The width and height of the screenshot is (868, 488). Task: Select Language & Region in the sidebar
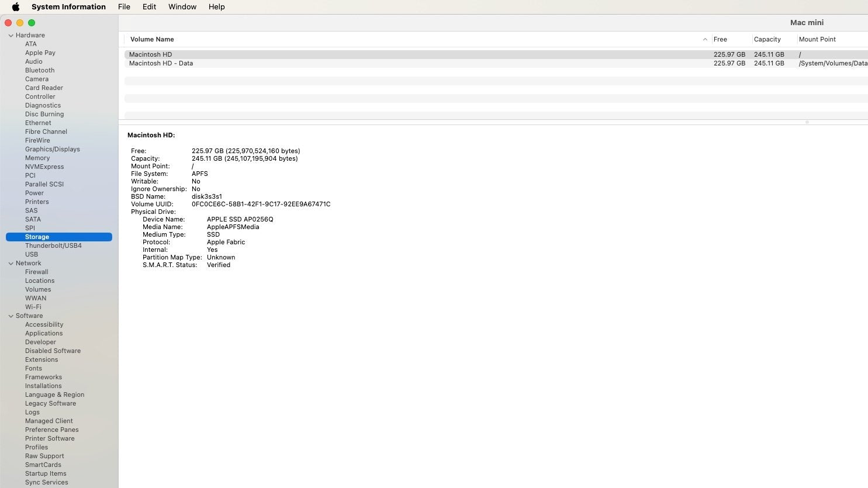coord(54,394)
